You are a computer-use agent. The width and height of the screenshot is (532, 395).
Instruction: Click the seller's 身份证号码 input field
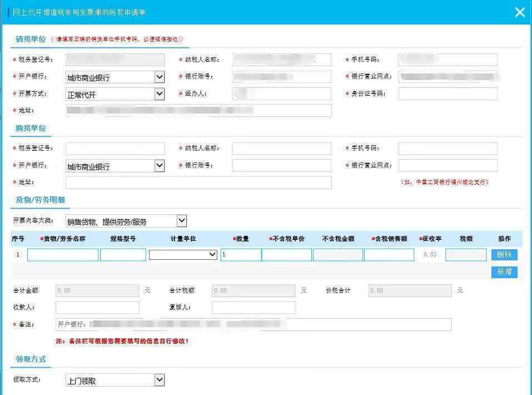tap(448, 93)
